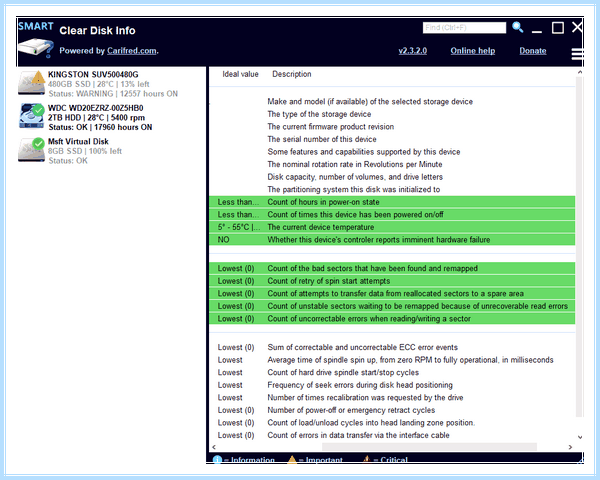Click the Important warning legend icon
Viewport: 600px width, 480px height.
(x=292, y=459)
